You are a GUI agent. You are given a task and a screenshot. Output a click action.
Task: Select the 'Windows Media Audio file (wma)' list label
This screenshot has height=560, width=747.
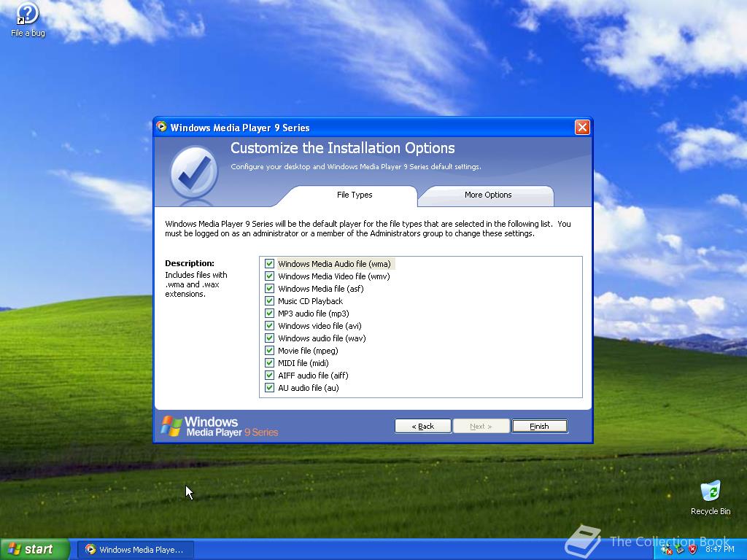[334, 264]
